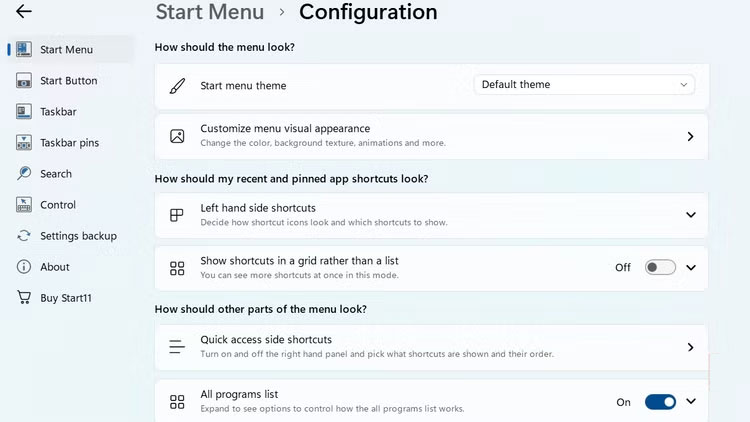The height and width of the screenshot is (422, 750).
Task: Click the About info icon
Action: [x=23, y=267]
